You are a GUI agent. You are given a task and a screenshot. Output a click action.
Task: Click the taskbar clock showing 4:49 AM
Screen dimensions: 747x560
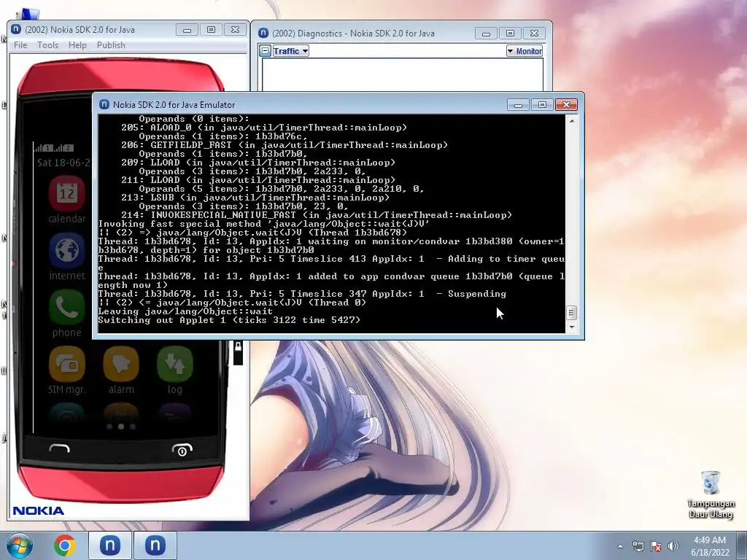(x=710, y=546)
